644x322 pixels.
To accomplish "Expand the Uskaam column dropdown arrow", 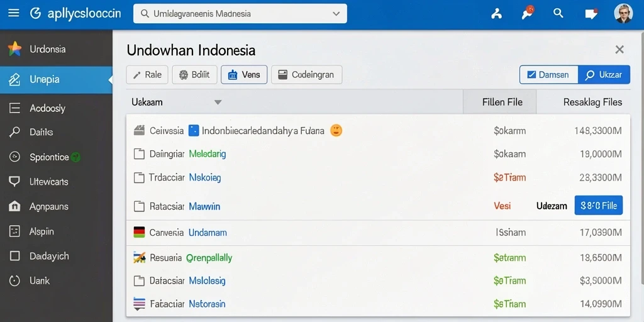I will click(218, 103).
